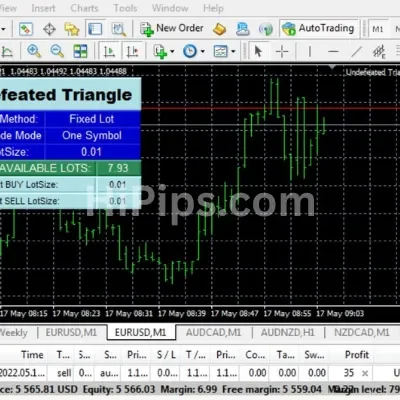This screenshot has width=400, height=400.
Task: Open the MQL5 community user icon
Action: (243, 29)
